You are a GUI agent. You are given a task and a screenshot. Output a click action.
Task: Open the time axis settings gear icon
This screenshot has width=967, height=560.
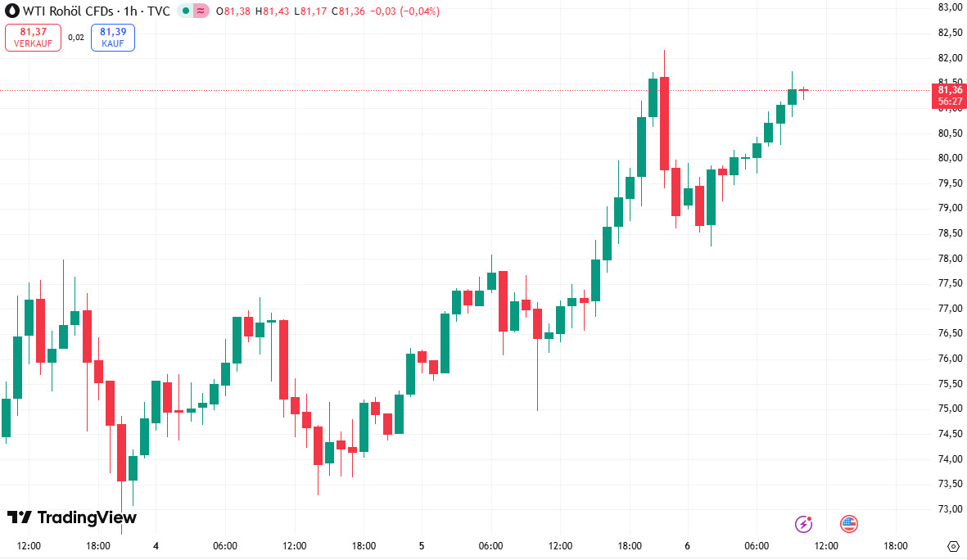tap(952, 545)
